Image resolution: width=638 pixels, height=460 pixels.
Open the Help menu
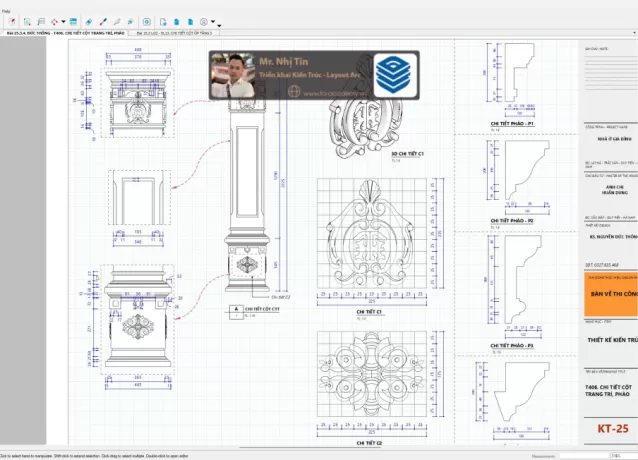point(6,11)
